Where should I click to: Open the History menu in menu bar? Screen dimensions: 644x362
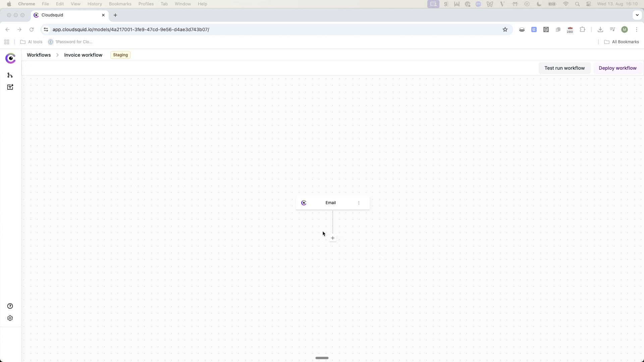coord(95,4)
